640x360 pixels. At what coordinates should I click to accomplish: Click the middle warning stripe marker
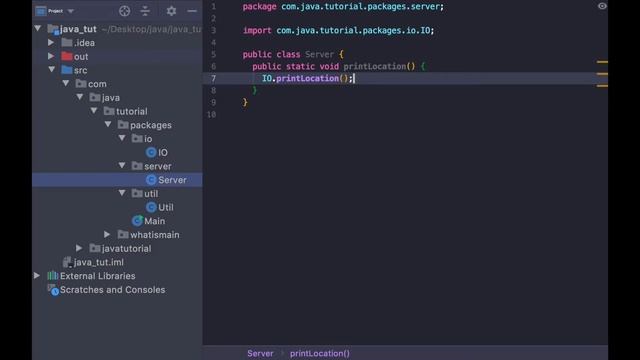coord(602,74)
